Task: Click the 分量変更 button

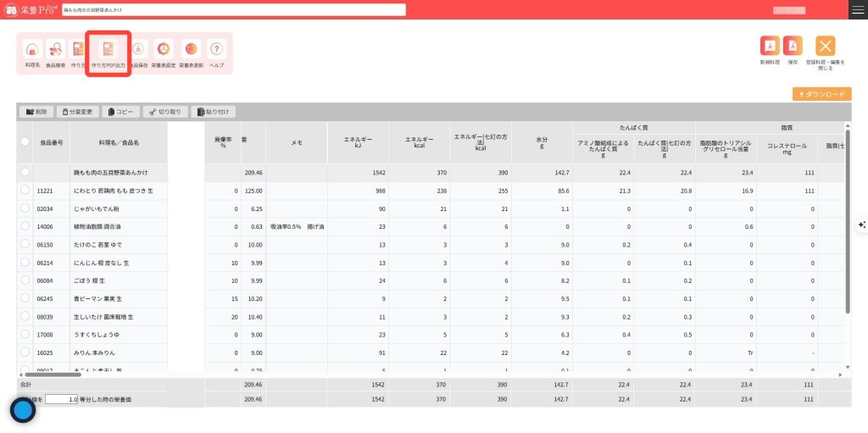Action: point(78,111)
